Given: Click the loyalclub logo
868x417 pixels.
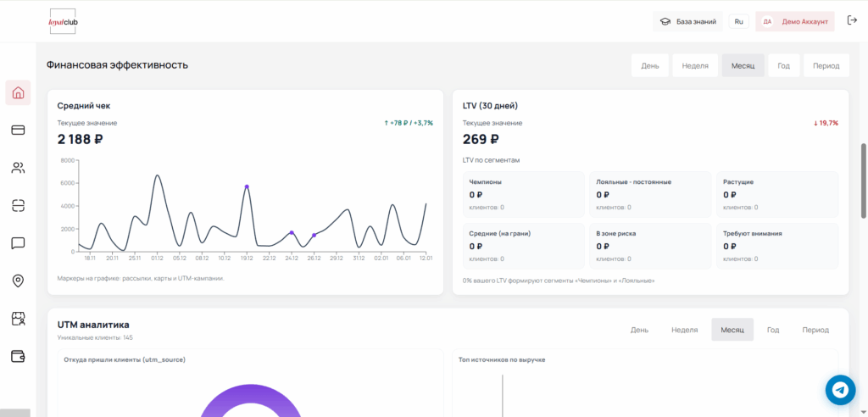Looking at the screenshot, I should point(63,21).
